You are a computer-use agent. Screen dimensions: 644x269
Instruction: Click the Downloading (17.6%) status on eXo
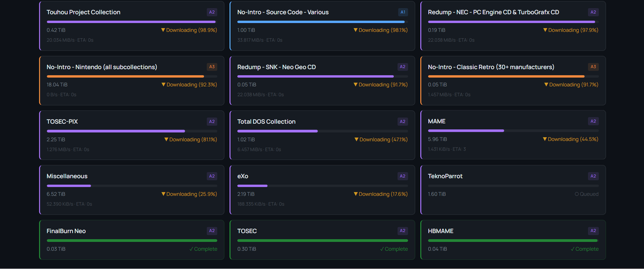pos(380,194)
